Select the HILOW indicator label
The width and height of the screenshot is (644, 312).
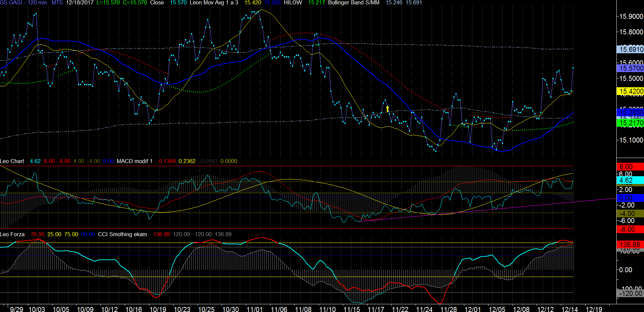tap(293, 3)
